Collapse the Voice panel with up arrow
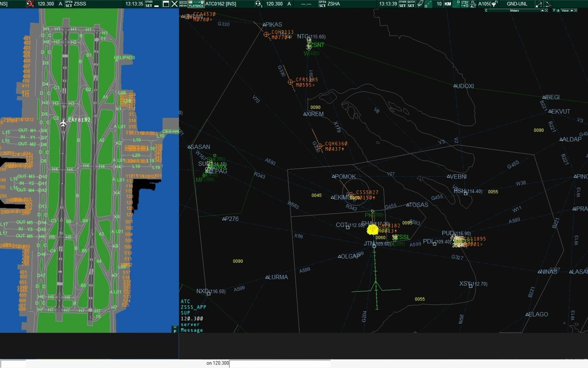Image resolution: width=588 pixels, height=368 pixels. pos(572,11)
